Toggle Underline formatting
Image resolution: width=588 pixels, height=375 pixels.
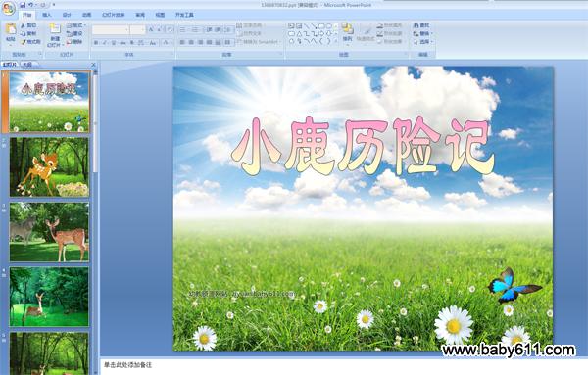tap(114, 43)
